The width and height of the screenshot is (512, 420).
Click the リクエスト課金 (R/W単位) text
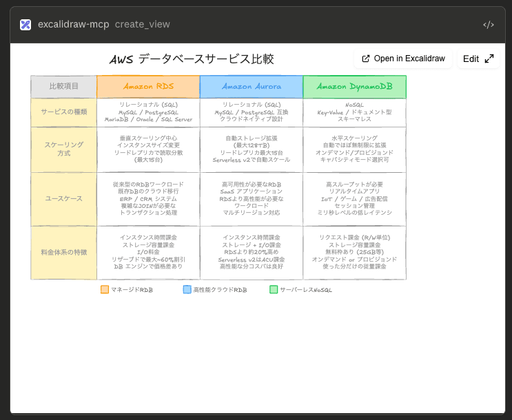pyautogui.click(x=355, y=238)
